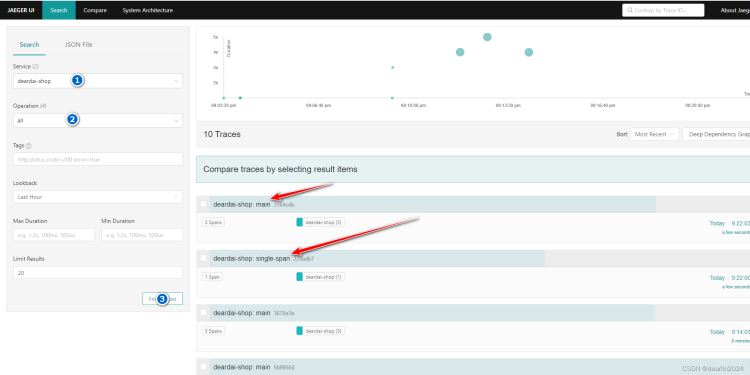Click the search icon in Trace ID lookup

(x=630, y=10)
